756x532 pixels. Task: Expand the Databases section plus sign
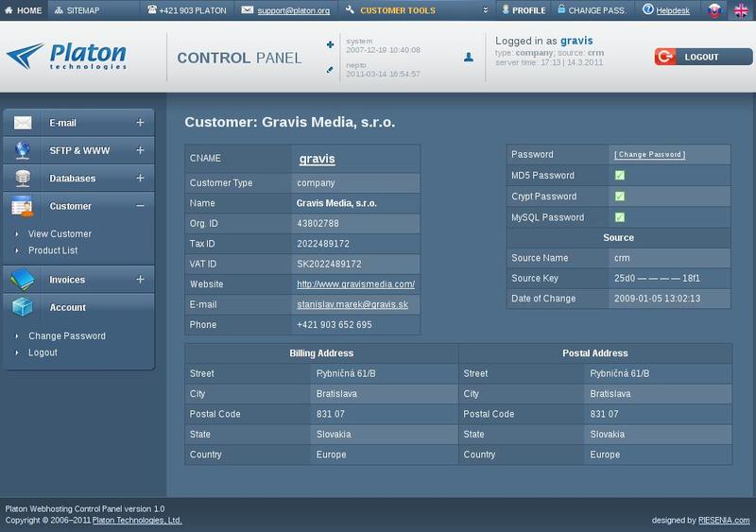point(140,178)
